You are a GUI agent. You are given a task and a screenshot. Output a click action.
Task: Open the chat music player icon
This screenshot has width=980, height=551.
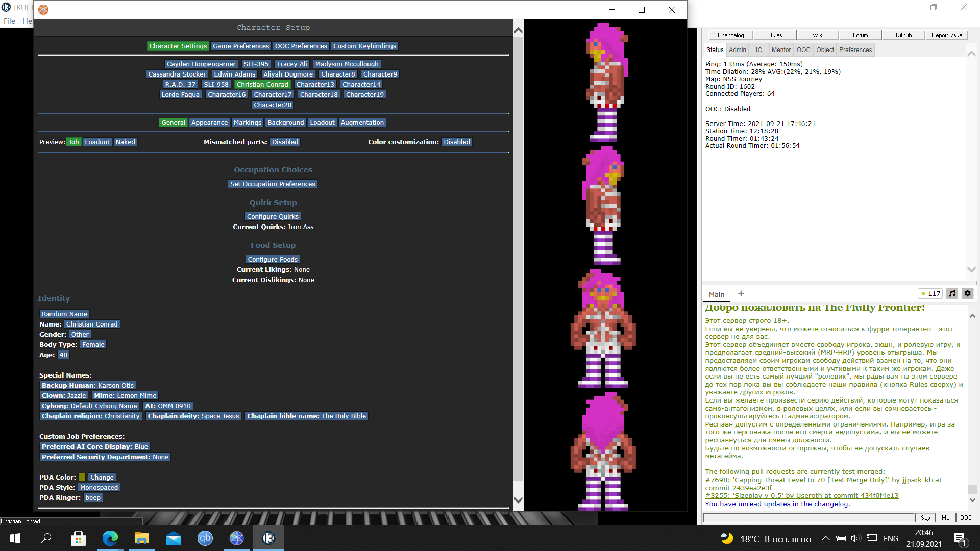tap(952, 293)
